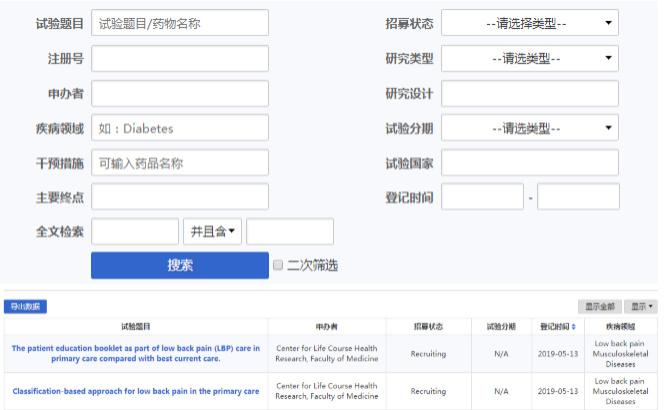Click the 申办者 column header
This screenshot has width=664, height=410.
[326, 327]
